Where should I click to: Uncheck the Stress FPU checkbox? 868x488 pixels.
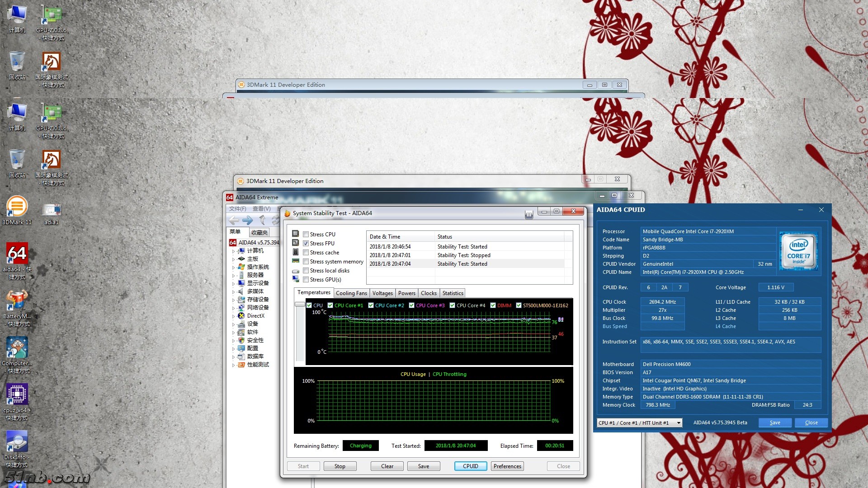coord(306,244)
